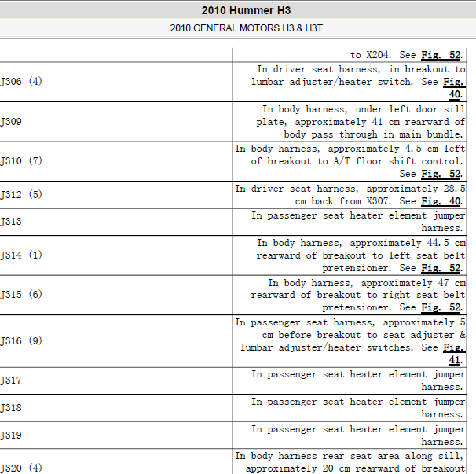Viewport: 476px width, 474px height.
Task: Click J312 description mentioning X307
Action: (350, 195)
